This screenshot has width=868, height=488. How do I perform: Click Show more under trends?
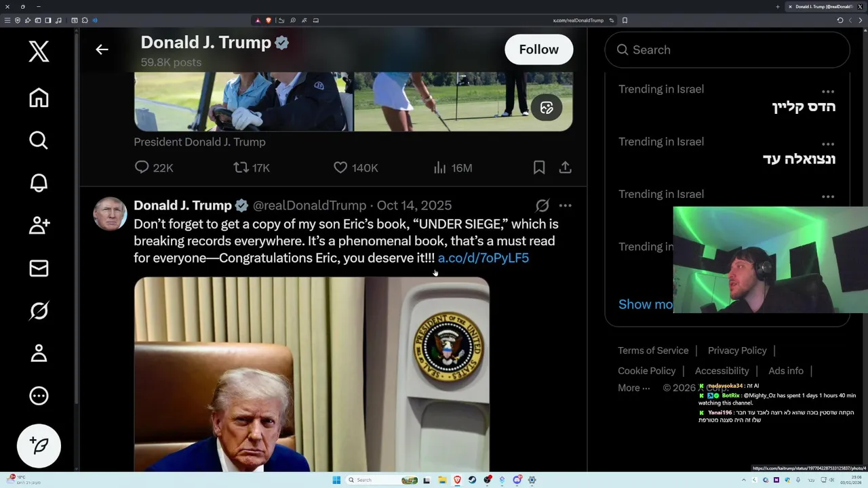(646, 304)
